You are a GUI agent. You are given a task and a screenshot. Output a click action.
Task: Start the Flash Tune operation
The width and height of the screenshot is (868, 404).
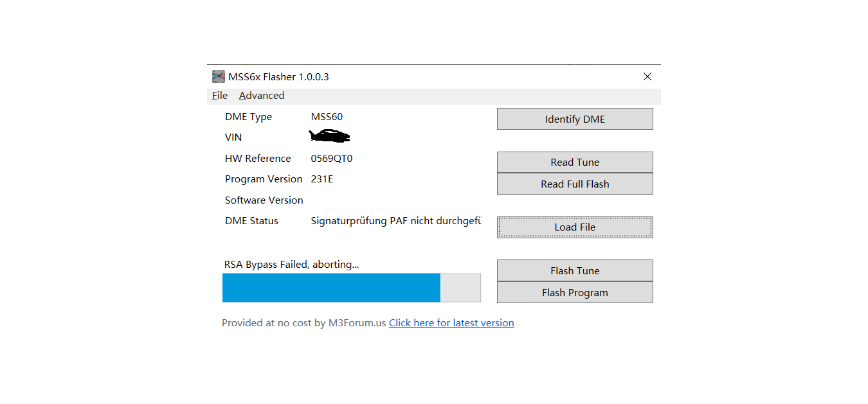click(x=574, y=271)
